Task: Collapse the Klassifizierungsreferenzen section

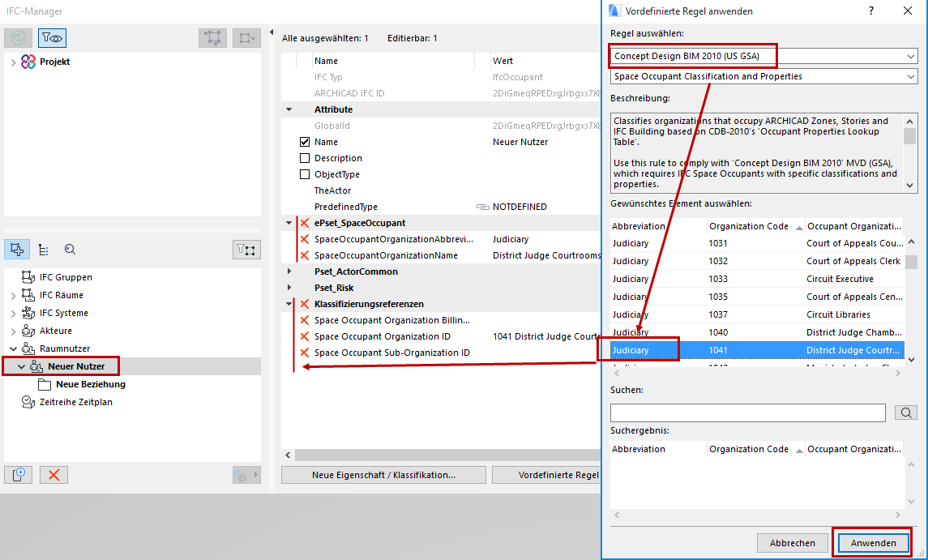Action: pyautogui.click(x=289, y=304)
